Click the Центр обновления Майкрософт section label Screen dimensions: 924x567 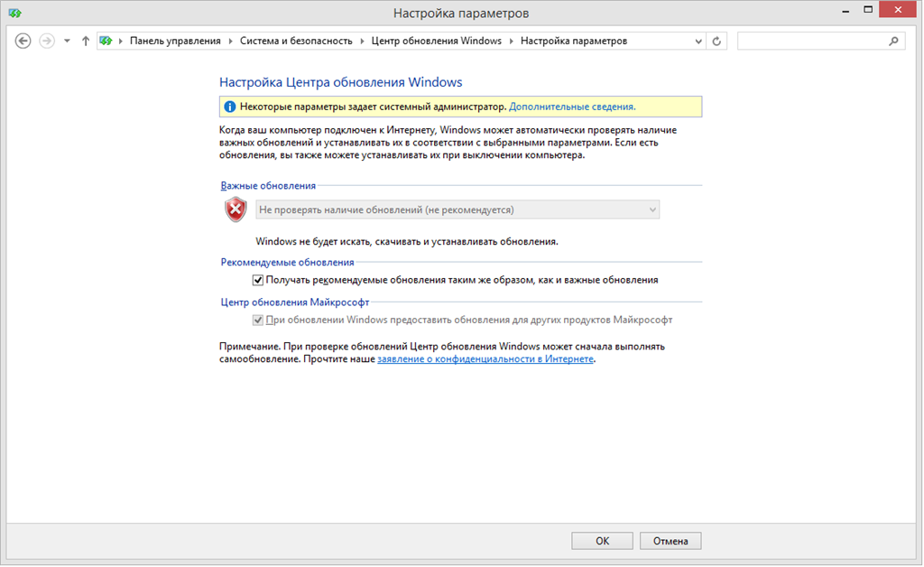[x=295, y=302]
